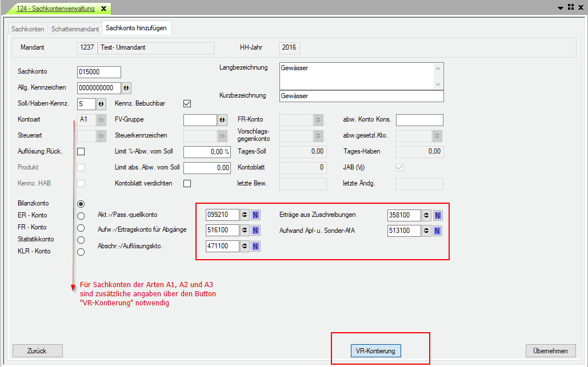Viewport: 588px width, 367px height.
Task: Click the VR-Kontierung button
Action: point(375,351)
